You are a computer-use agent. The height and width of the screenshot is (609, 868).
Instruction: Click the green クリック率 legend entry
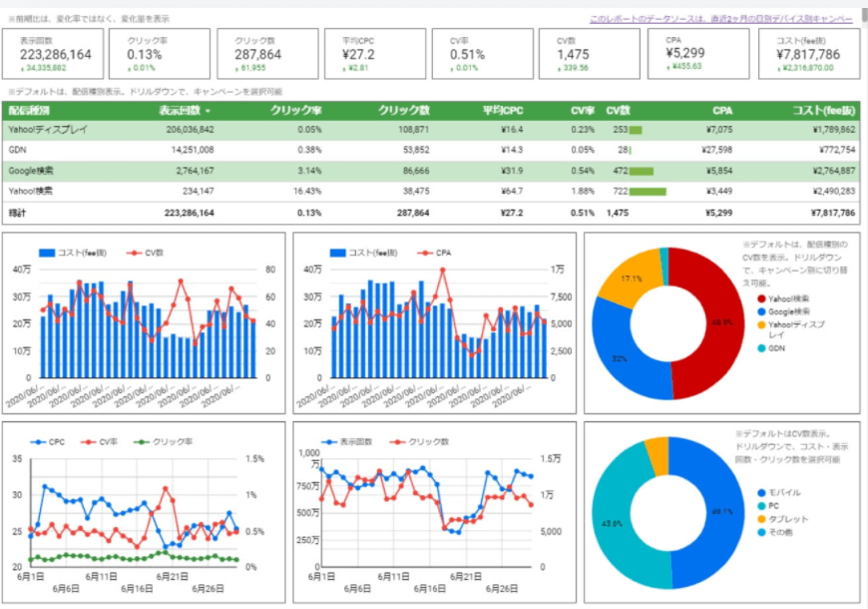[x=164, y=442]
